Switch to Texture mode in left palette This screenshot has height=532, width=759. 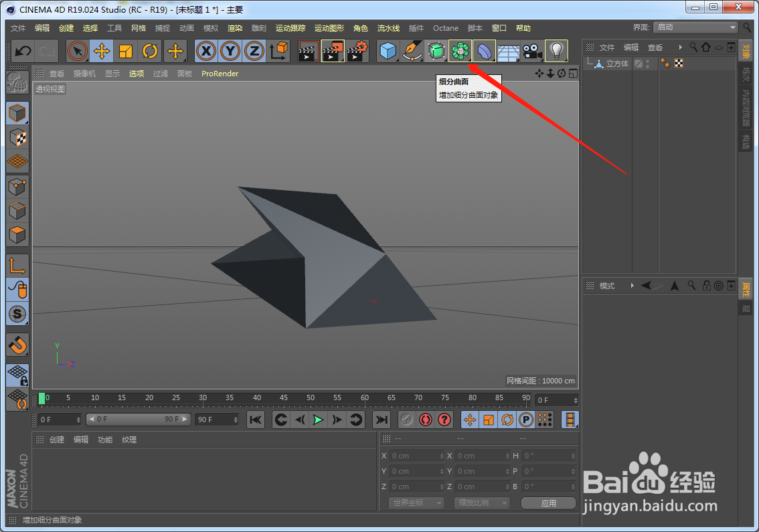tap(17, 138)
